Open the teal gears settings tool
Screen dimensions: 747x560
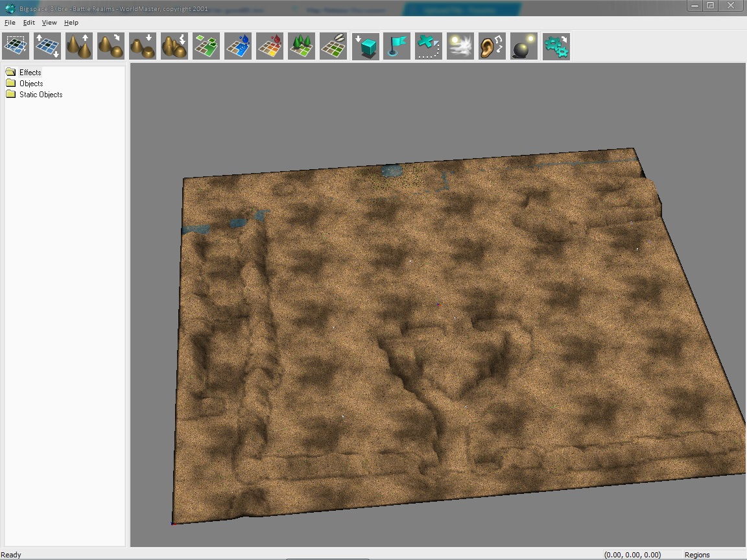[556, 46]
